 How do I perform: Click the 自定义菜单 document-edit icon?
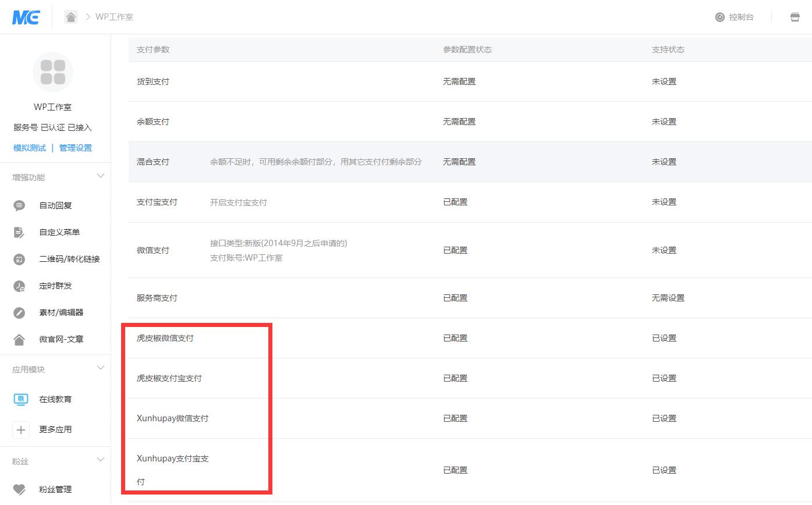click(19, 232)
